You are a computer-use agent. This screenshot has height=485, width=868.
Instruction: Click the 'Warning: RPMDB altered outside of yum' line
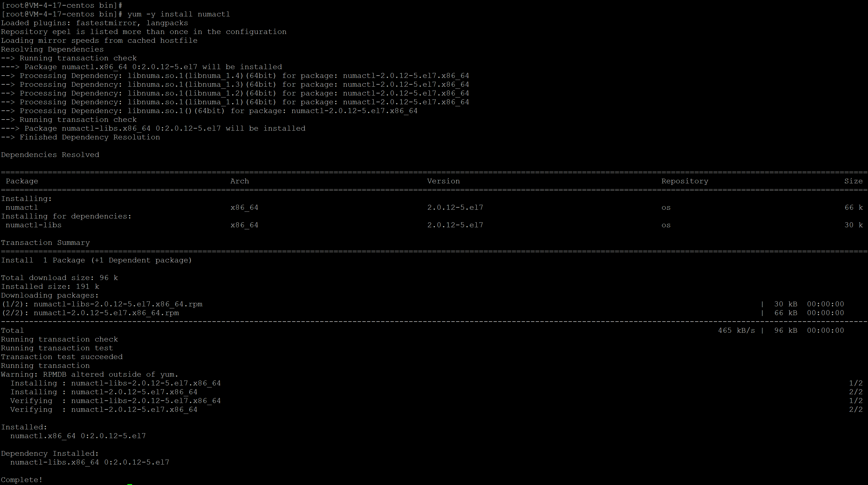(x=90, y=375)
